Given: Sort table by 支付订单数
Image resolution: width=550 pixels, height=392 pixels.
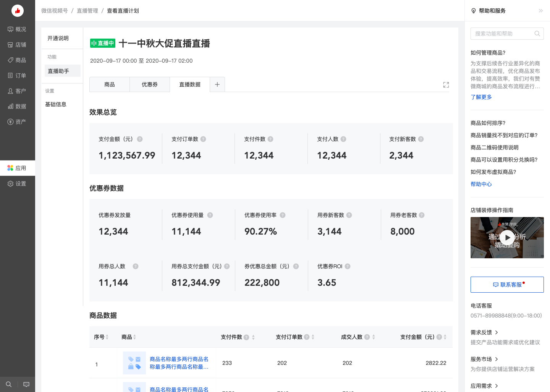Looking at the screenshot, I should (313, 337).
